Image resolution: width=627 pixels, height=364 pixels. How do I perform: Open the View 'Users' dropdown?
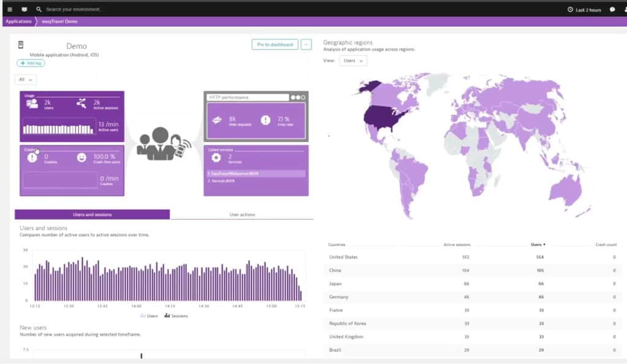point(353,61)
